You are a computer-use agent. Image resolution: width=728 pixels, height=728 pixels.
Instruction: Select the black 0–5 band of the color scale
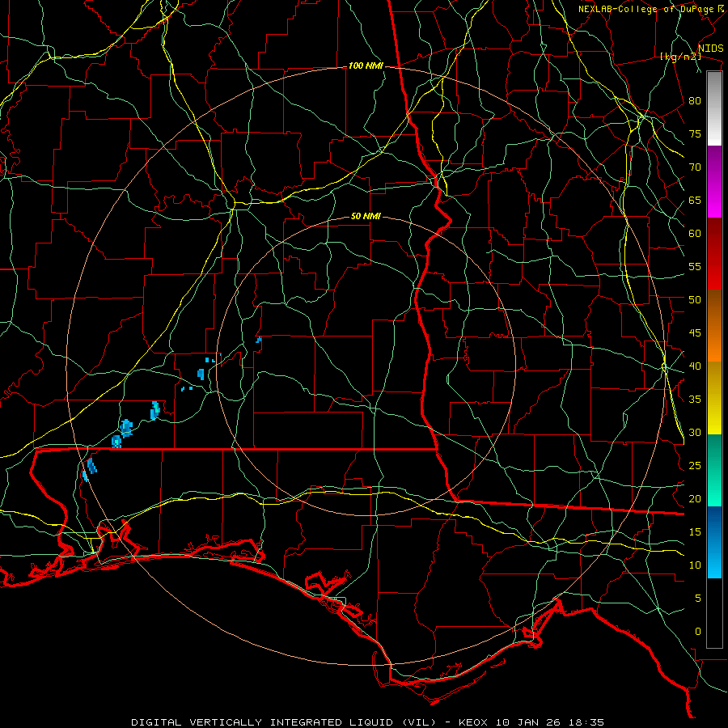714,613
